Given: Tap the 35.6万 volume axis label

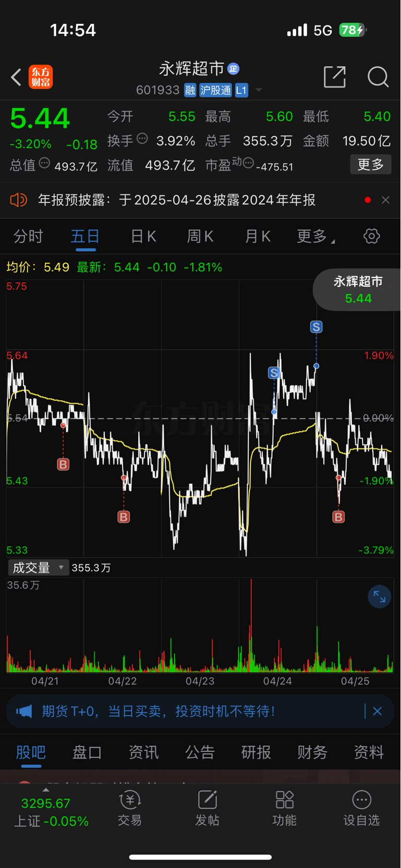Looking at the screenshot, I should click(23, 585).
